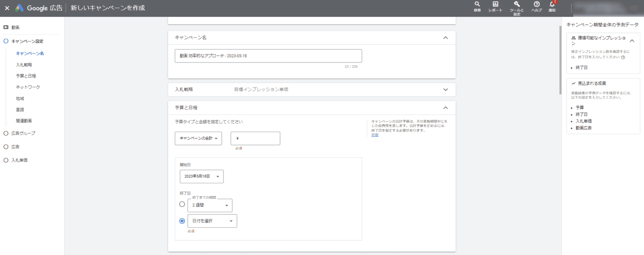Open the notifications (通知) bell icon
Screen dimensions: 644x255
pos(552,5)
